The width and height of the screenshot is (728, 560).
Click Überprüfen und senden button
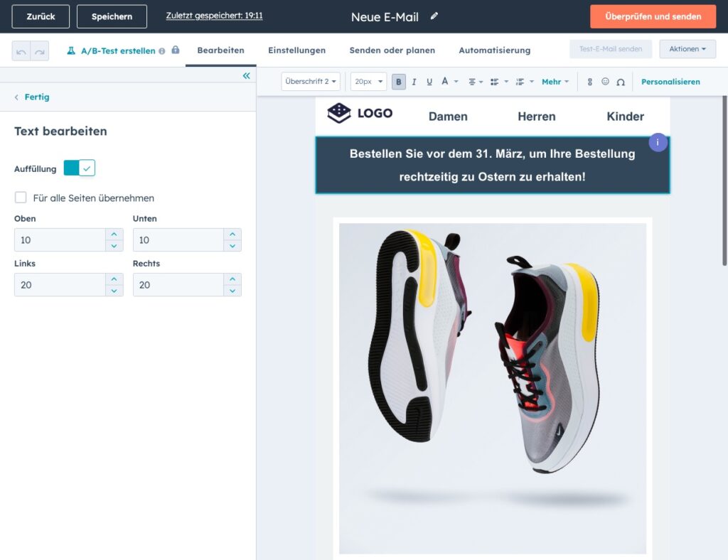653,16
